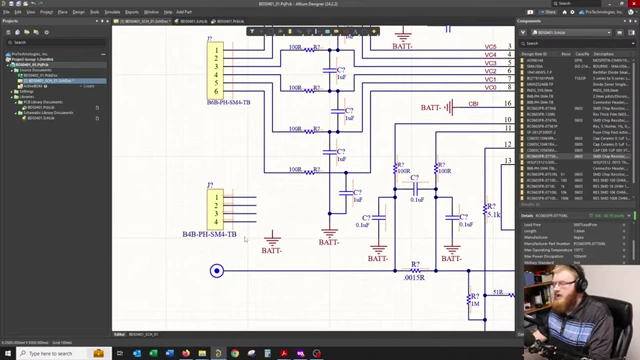Click the place harness icon in active bar

click(318, 31)
